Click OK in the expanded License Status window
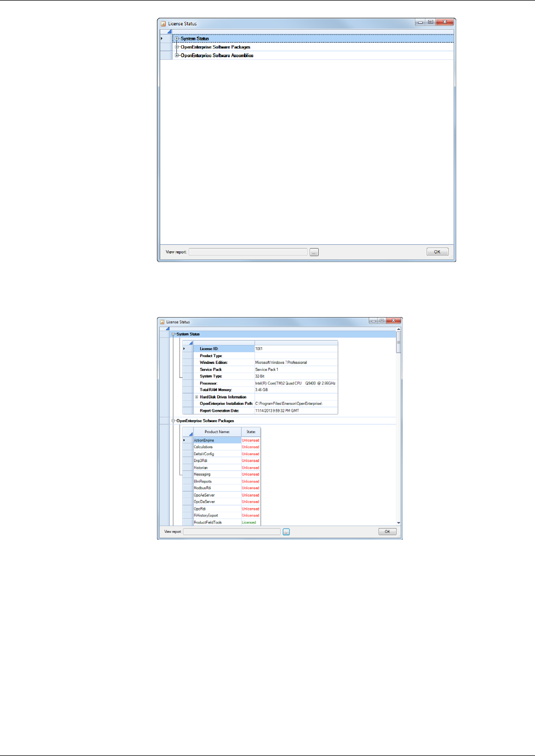535x756 pixels. click(x=387, y=532)
